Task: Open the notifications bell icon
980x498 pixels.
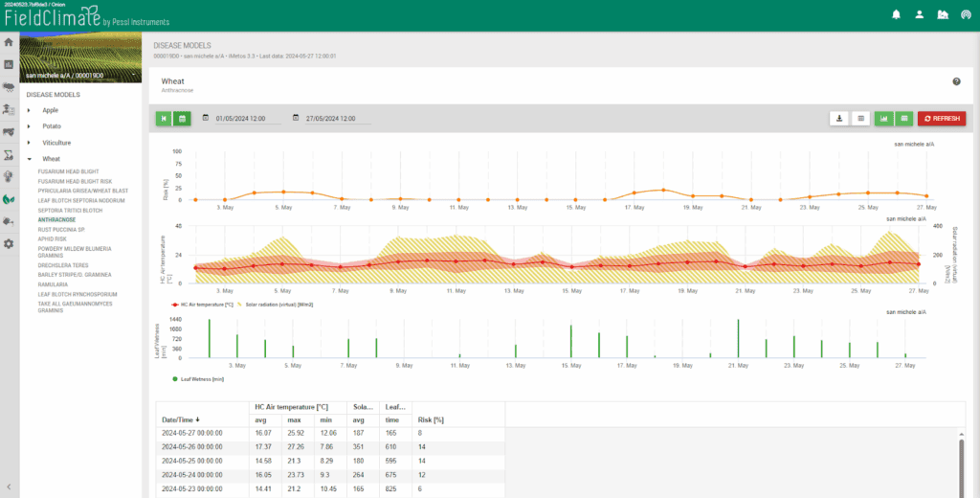Action: coord(896,14)
